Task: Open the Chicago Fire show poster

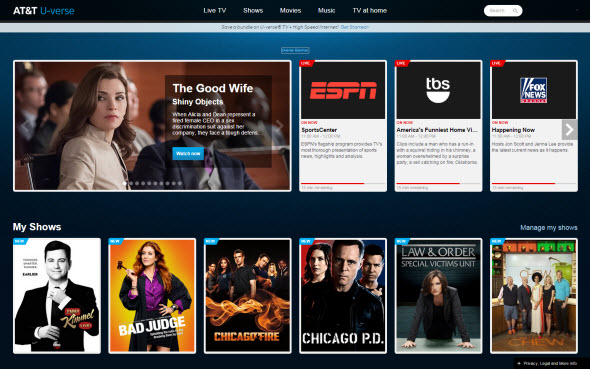Action: (x=248, y=296)
